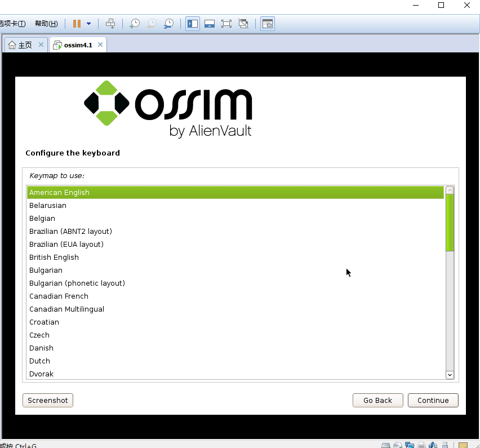Image resolution: width=480 pixels, height=448 pixels.
Task: Select British English keymap
Action: [x=235, y=257]
